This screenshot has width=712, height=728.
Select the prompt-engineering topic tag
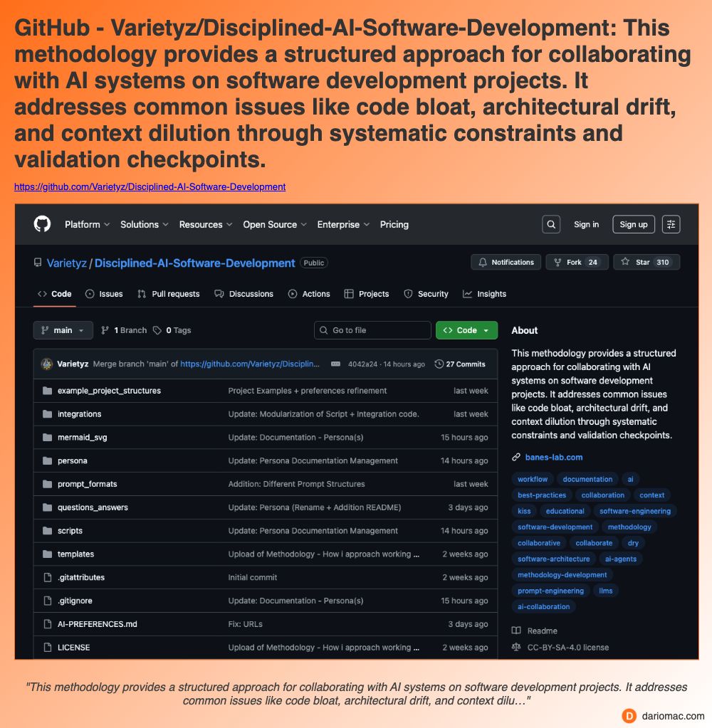point(550,591)
